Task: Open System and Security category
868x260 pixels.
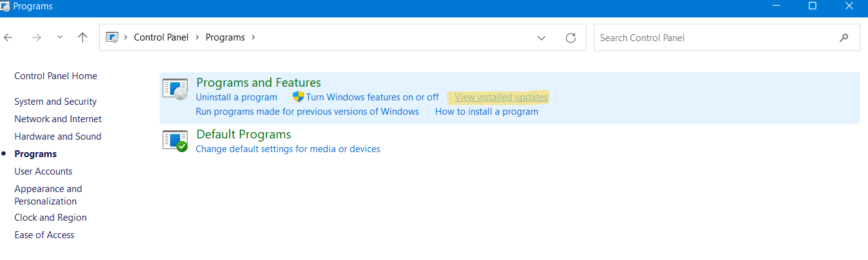Action: (x=55, y=102)
